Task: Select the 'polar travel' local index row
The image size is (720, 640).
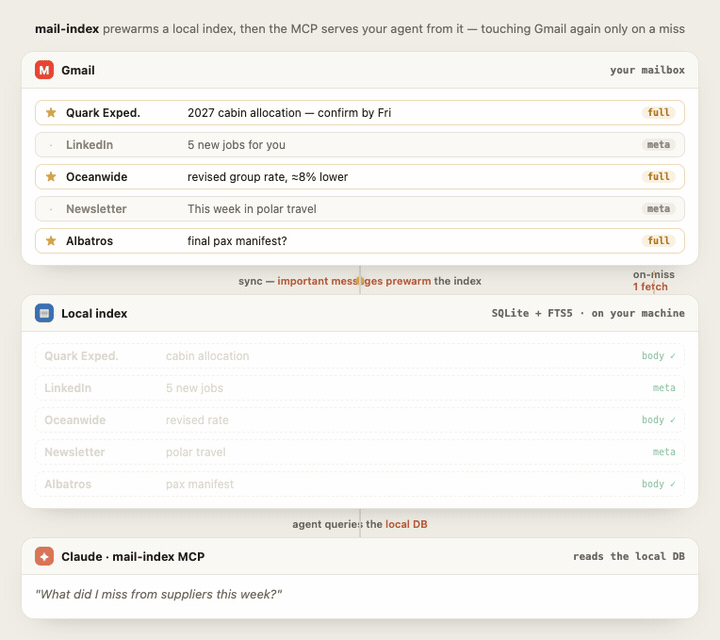Action: (x=360, y=452)
